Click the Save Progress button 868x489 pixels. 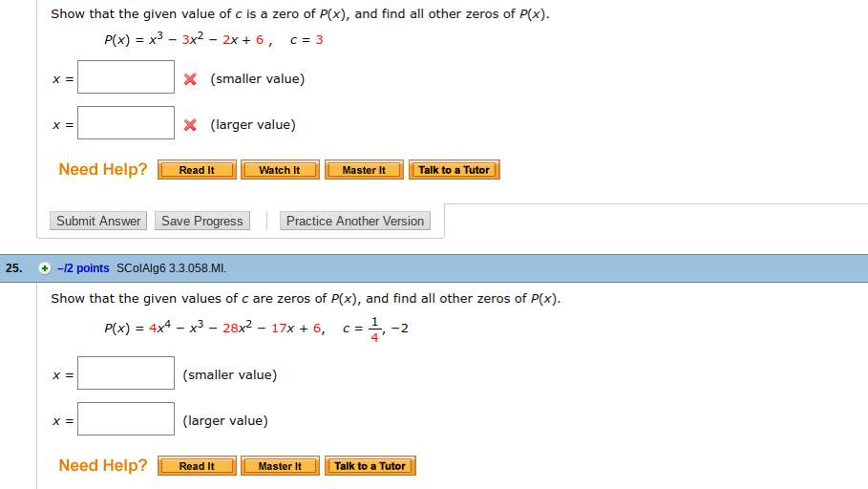(202, 221)
